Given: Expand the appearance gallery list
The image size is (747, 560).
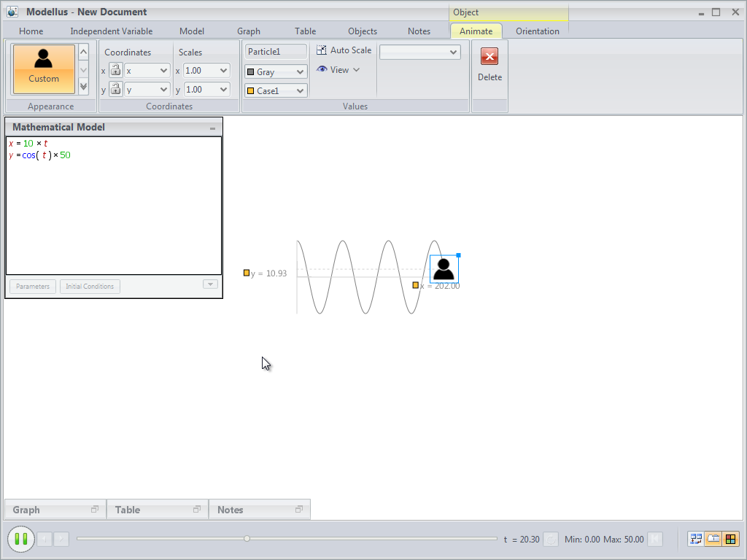Looking at the screenshot, I should [x=83, y=87].
